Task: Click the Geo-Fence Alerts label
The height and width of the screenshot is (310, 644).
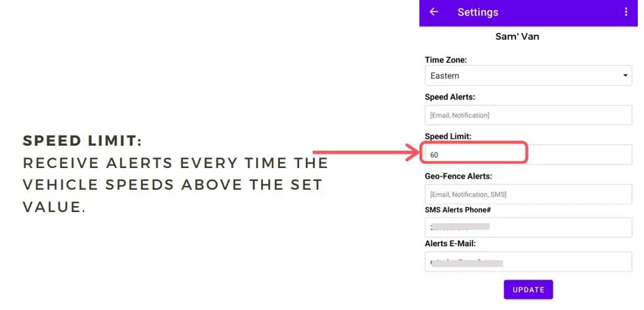Action: 458,176
